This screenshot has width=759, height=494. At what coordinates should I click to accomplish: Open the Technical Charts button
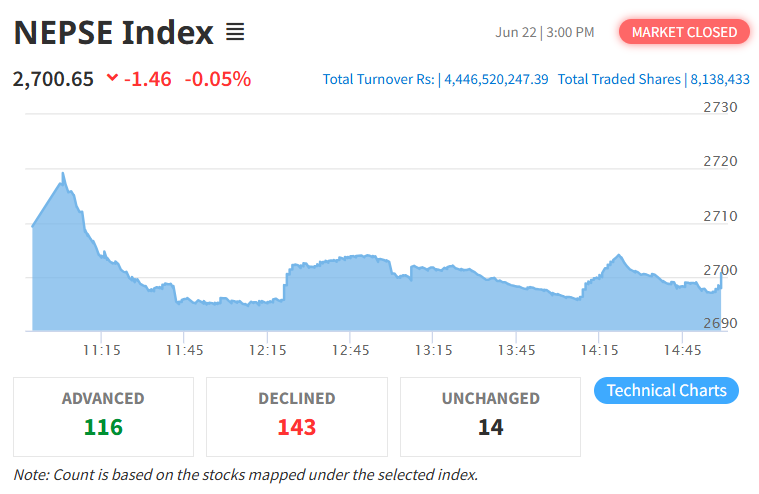[x=666, y=390]
